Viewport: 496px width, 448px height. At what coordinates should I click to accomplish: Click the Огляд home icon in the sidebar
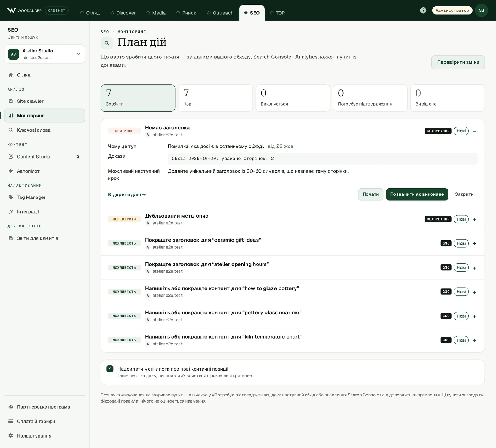pyautogui.click(x=11, y=75)
